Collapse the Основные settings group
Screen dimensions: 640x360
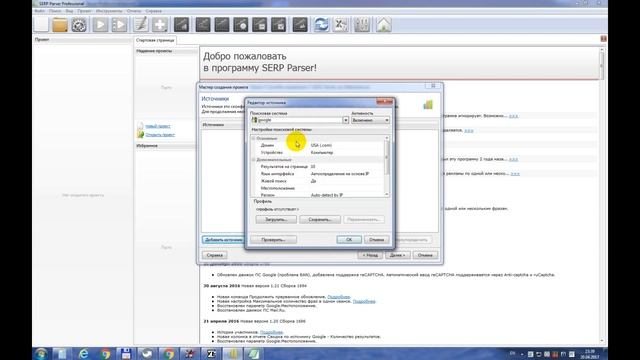tap(253, 138)
